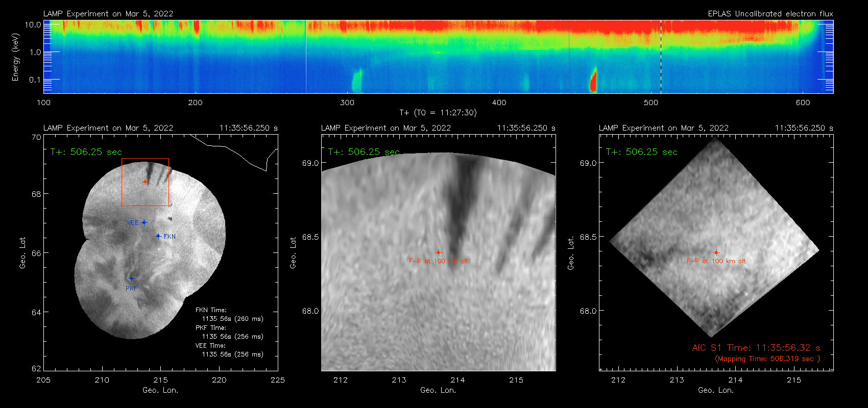Click the 'T+: 506.25 sec' label in left map
This screenshot has width=868, height=408.
click(86, 152)
